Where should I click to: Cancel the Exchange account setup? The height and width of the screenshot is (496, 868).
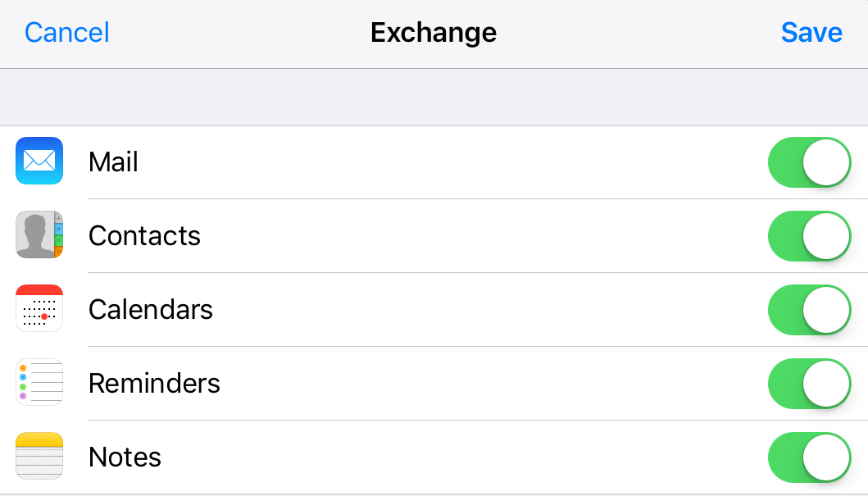coord(67,33)
